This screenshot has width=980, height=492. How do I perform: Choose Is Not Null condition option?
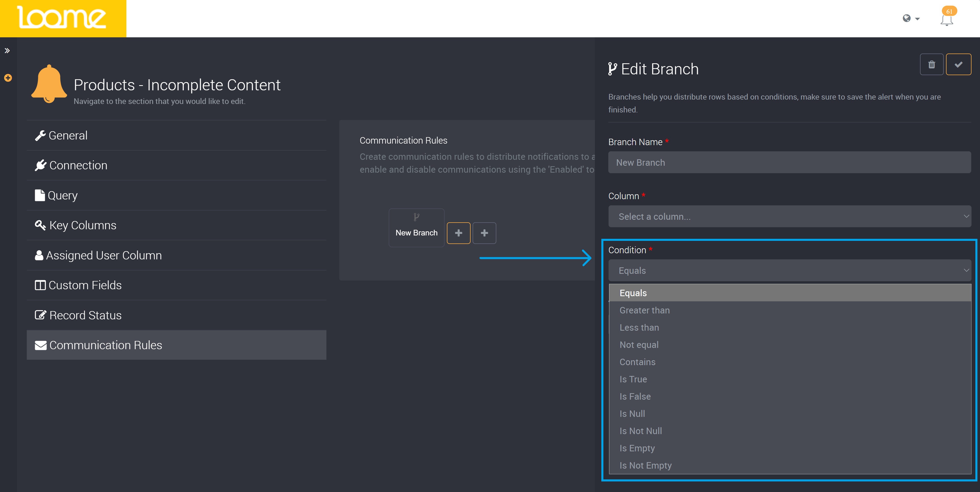(641, 431)
